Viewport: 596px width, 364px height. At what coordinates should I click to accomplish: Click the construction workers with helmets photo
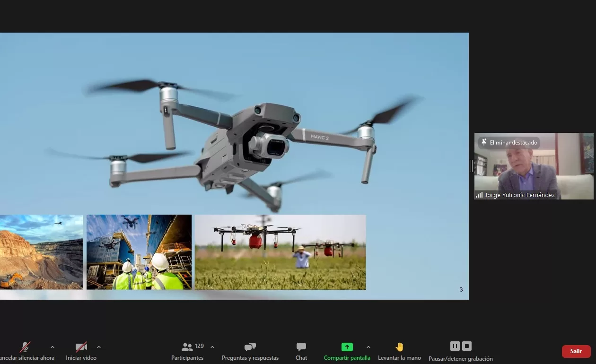pyautogui.click(x=139, y=252)
